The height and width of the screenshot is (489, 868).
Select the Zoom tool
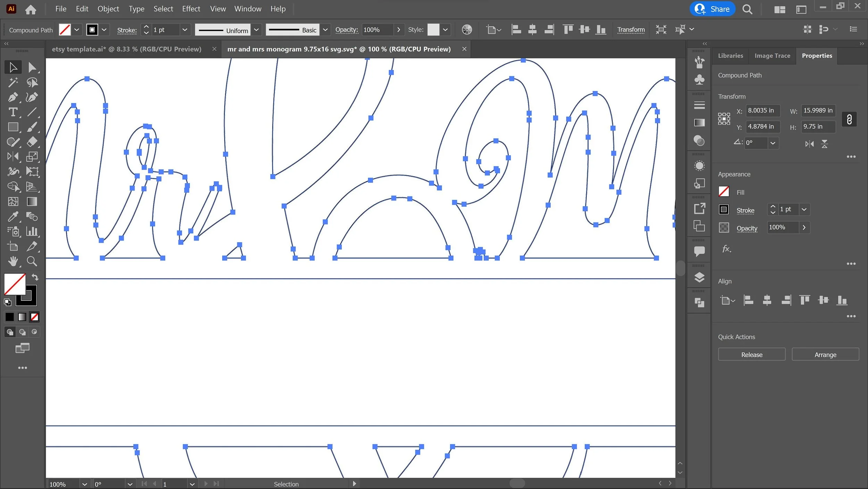tap(32, 261)
